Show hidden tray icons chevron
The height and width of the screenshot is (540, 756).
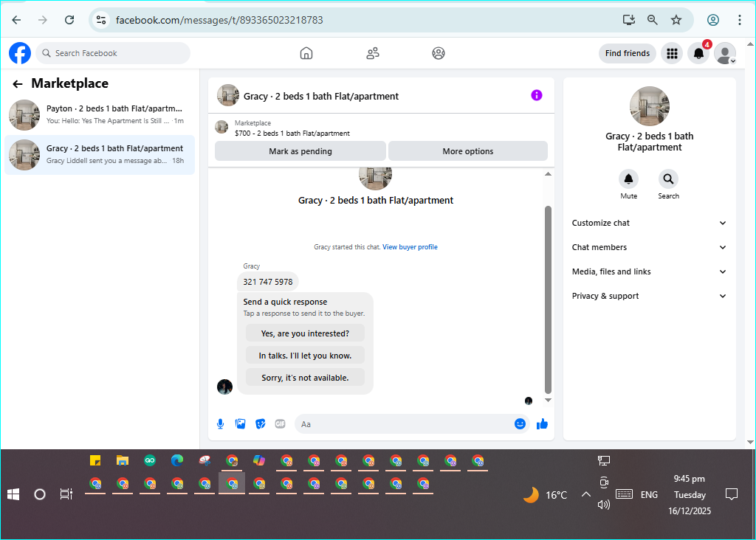pyautogui.click(x=585, y=494)
